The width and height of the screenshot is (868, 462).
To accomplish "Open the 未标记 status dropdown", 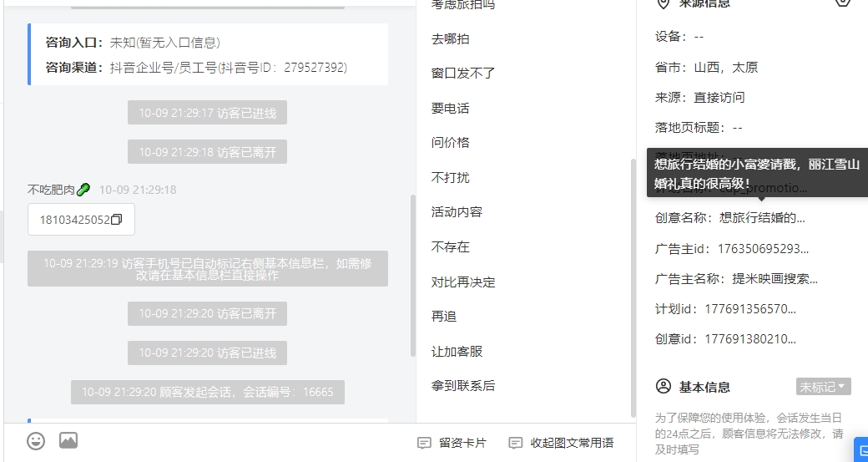I will tap(823, 387).
